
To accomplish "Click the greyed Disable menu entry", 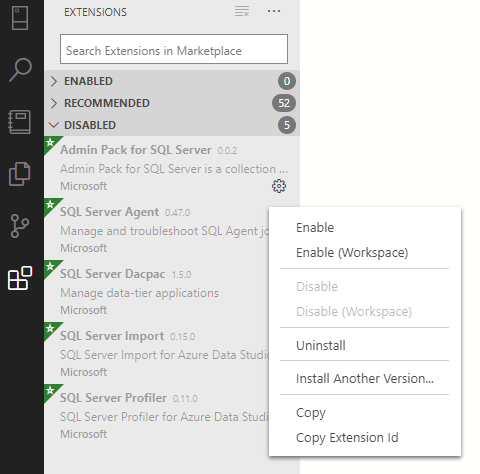I will [x=365, y=286].
